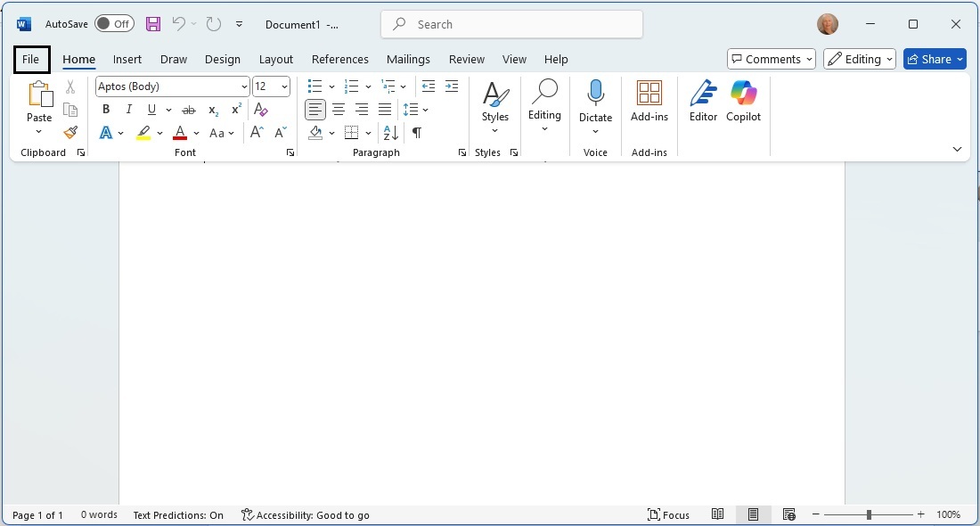Launch the Editor tool
This screenshot has width=980, height=526.
pyautogui.click(x=703, y=101)
